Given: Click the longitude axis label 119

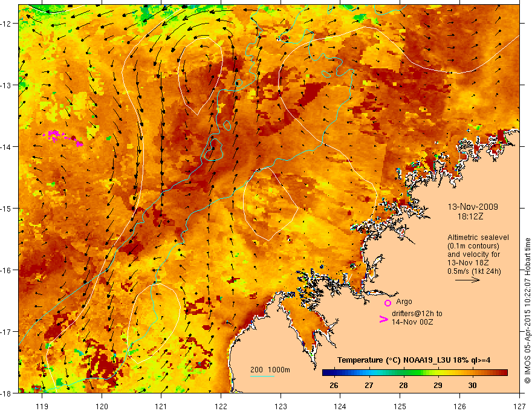Looking at the screenshot, I should pos(42,406).
